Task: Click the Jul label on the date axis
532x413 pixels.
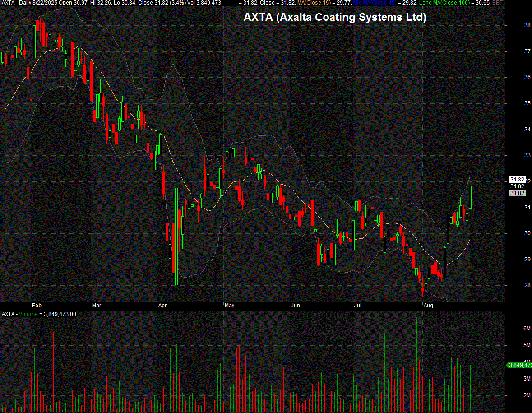Action: (358, 306)
